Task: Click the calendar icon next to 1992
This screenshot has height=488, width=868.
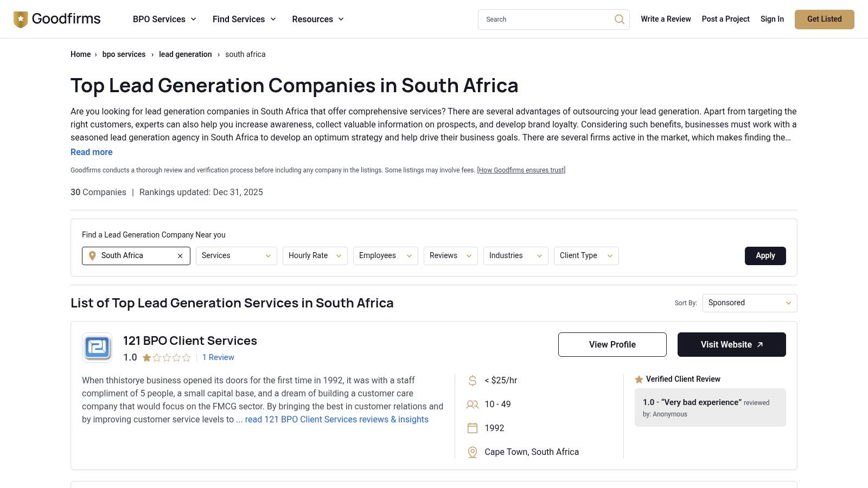Action: click(x=472, y=428)
